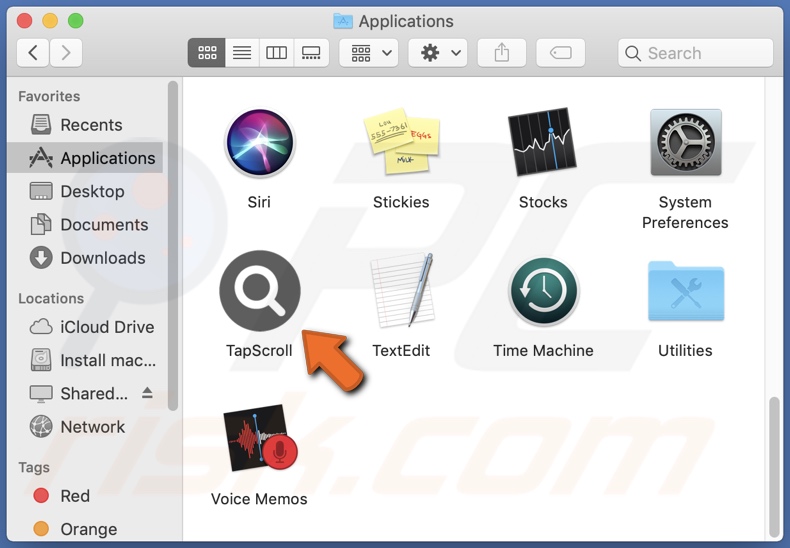The width and height of the screenshot is (790, 548).
Task: Expand the group-by arrangement dropdown
Action: [369, 53]
